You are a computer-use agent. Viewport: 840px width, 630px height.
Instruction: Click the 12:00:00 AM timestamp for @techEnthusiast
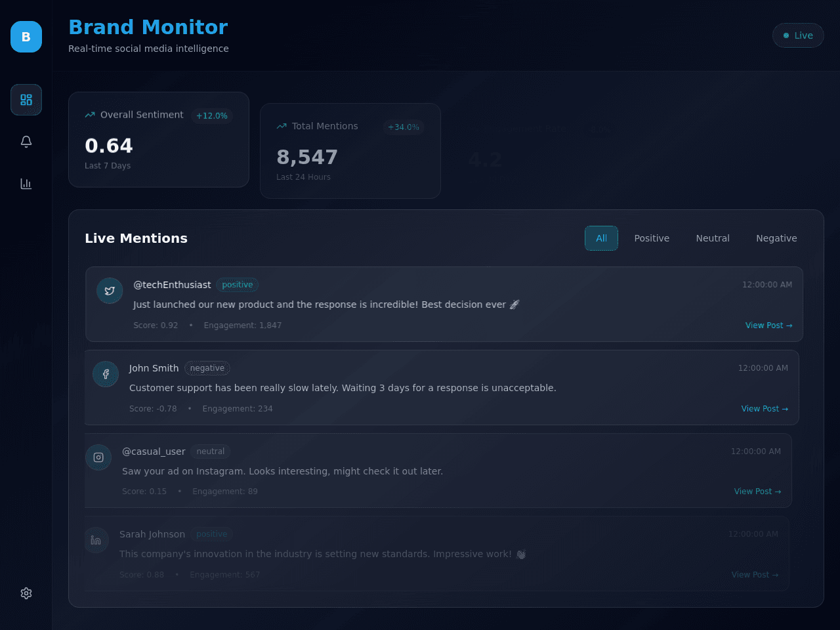pyautogui.click(x=767, y=285)
